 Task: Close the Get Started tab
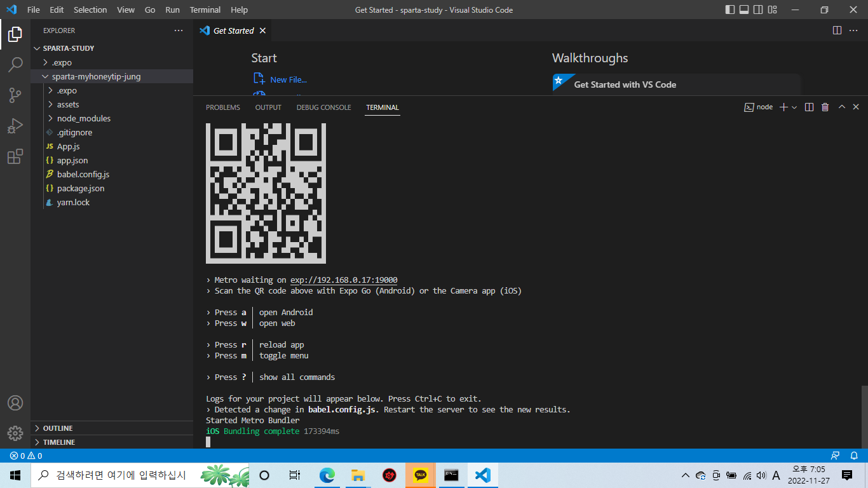tap(262, 30)
